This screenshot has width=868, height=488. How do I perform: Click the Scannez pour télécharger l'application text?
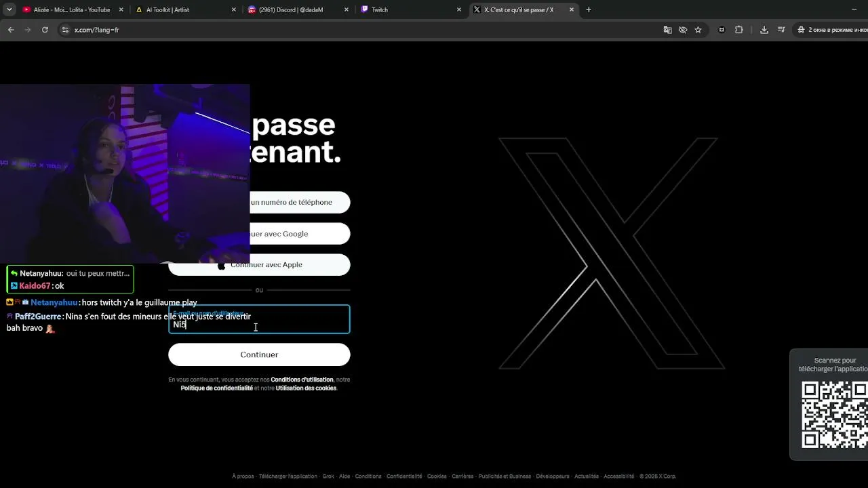coord(834,365)
